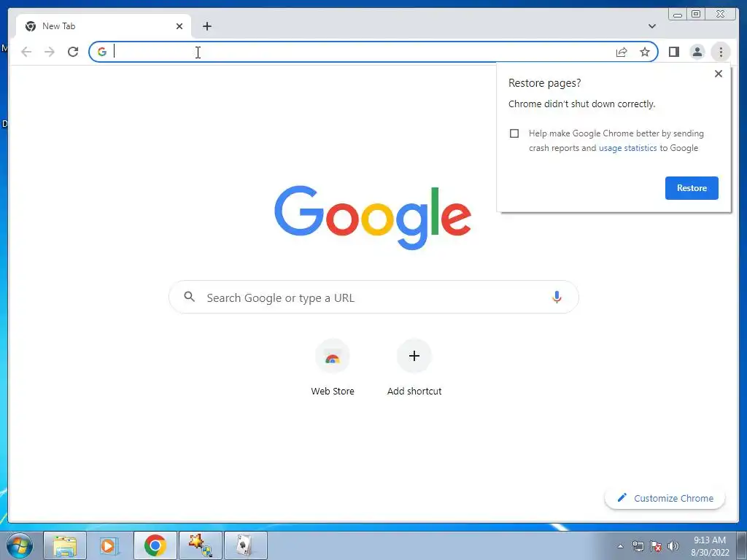Open the usage statistics link
747x560 pixels.
tap(627, 148)
